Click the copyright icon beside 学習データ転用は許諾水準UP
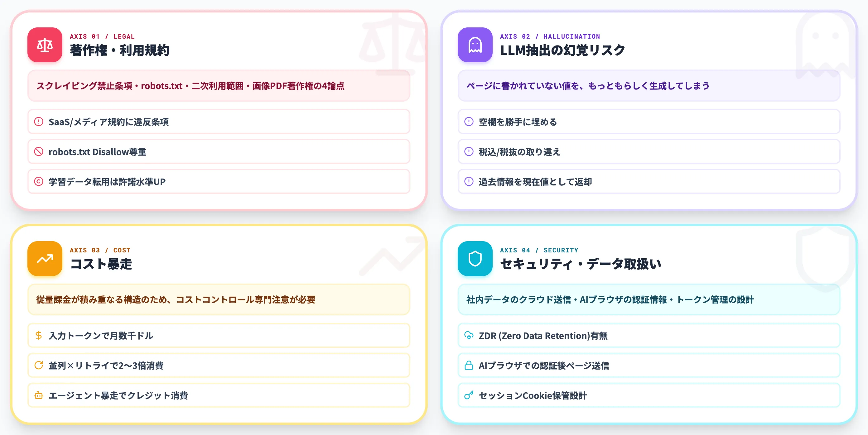This screenshot has height=435, width=868. point(39,181)
